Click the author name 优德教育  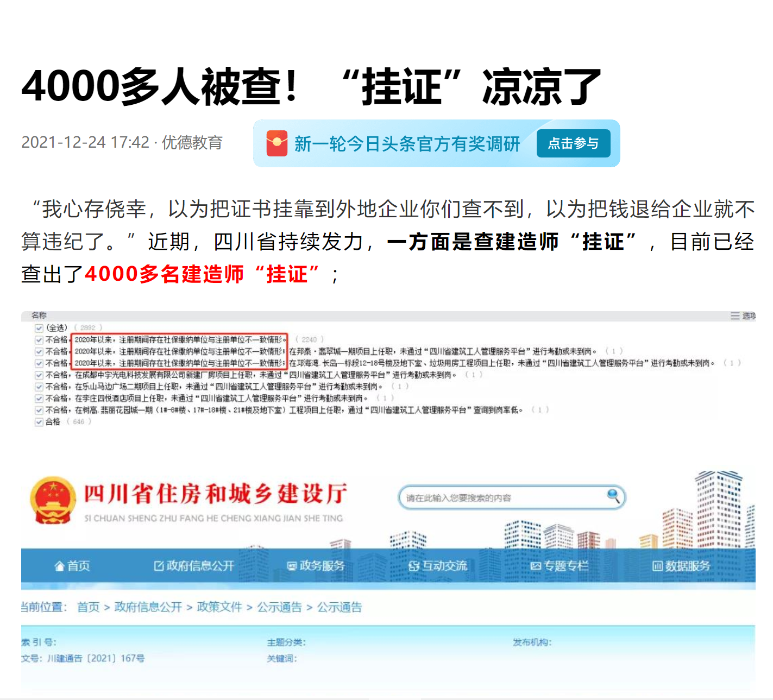192,142
